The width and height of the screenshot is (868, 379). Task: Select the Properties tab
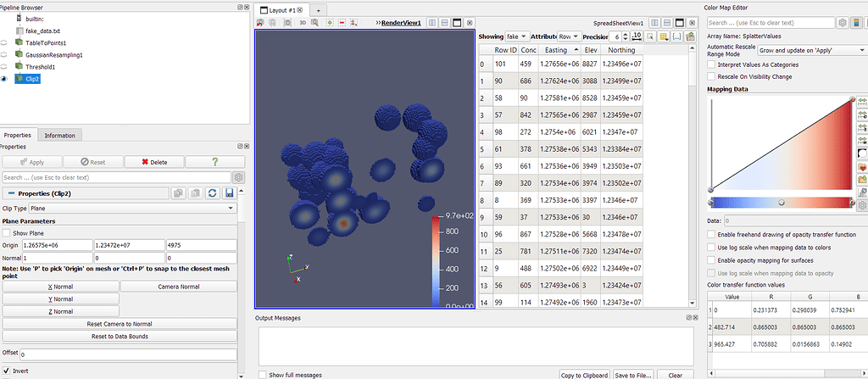[19, 135]
